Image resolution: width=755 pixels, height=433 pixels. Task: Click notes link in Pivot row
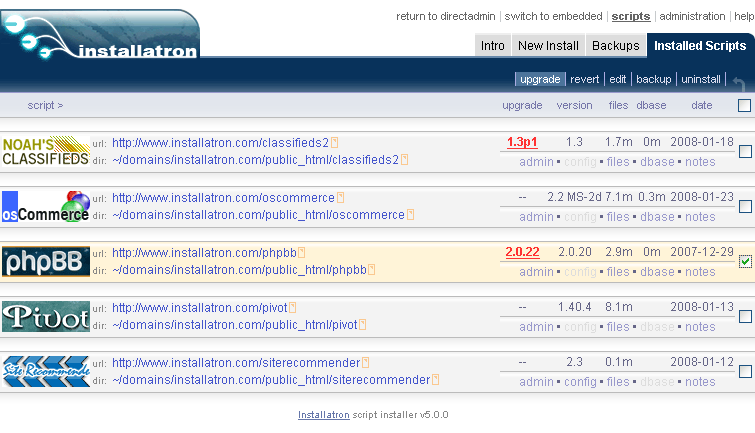700,327
